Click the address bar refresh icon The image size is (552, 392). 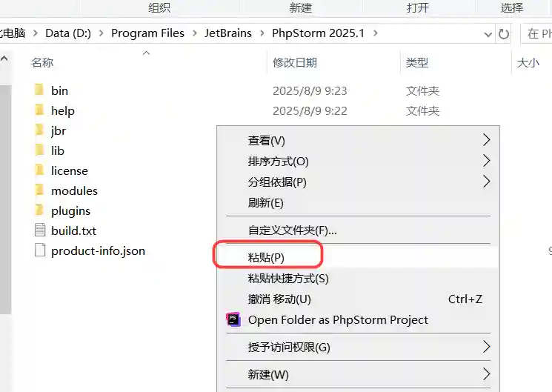tap(504, 34)
